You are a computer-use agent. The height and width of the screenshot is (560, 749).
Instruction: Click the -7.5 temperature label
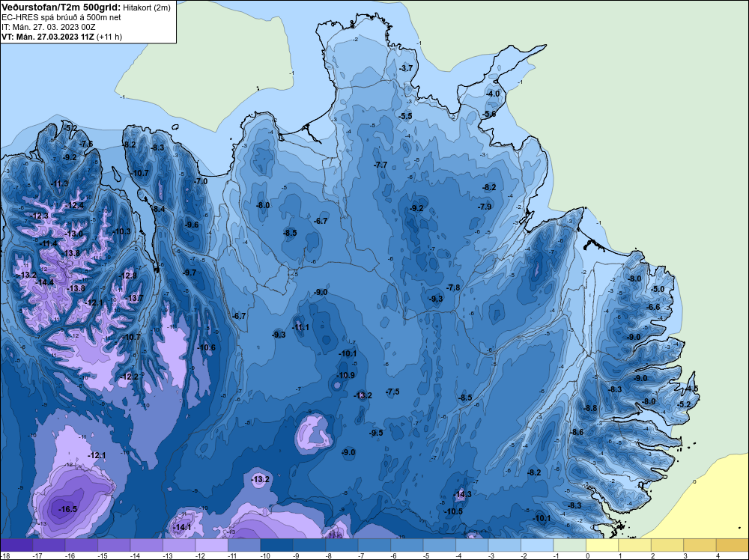(392, 392)
